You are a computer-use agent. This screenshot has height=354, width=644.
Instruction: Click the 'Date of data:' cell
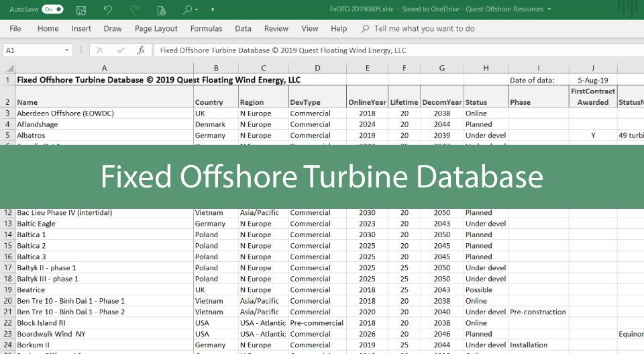coord(539,80)
